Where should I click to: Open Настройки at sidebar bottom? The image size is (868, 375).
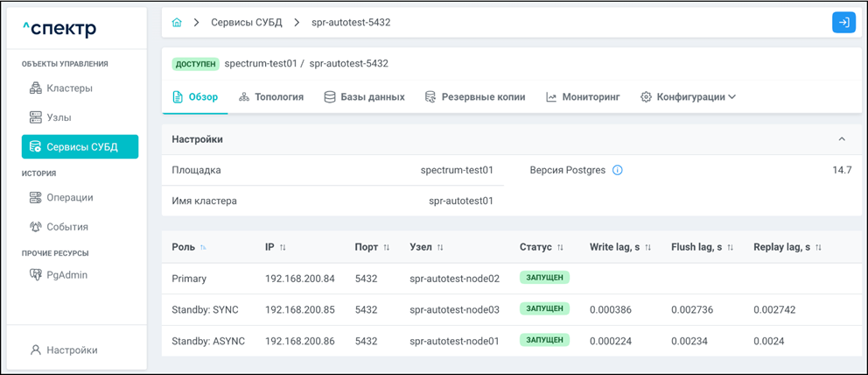click(x=71, y=350)
